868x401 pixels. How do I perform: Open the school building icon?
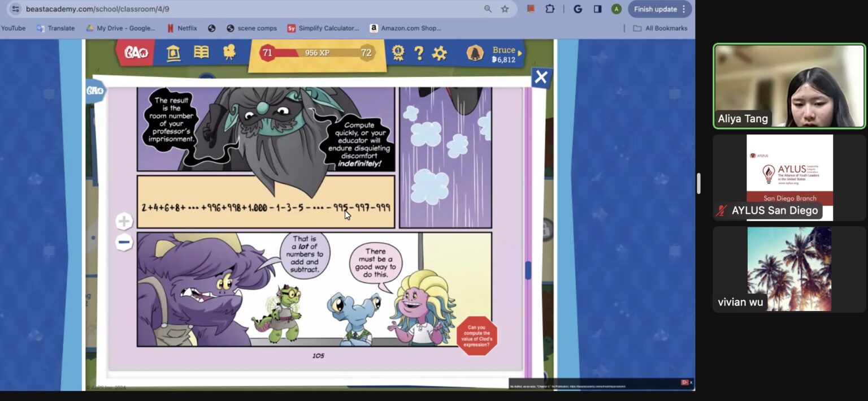[173, 53]
